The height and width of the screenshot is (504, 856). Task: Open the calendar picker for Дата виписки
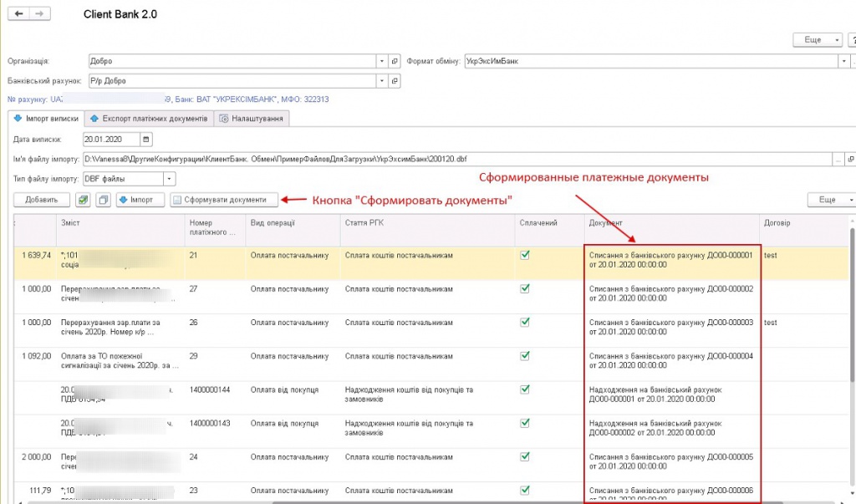coord(145,140)
